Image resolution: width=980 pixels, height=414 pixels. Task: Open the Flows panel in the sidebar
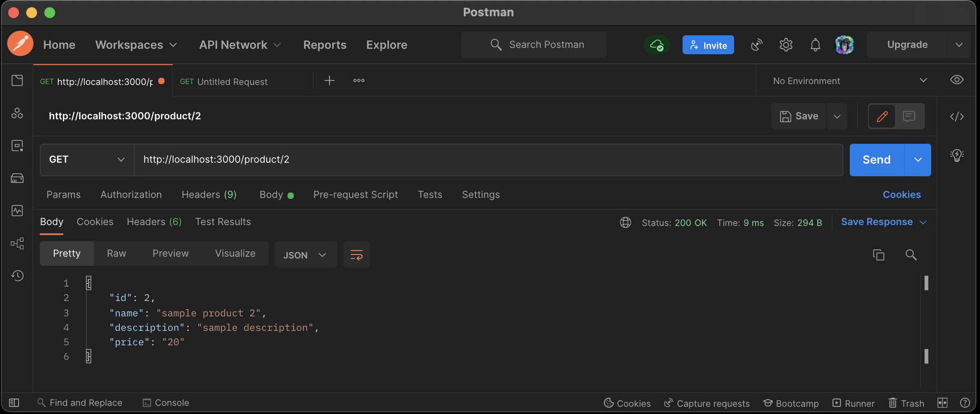(x=18, y=243)
